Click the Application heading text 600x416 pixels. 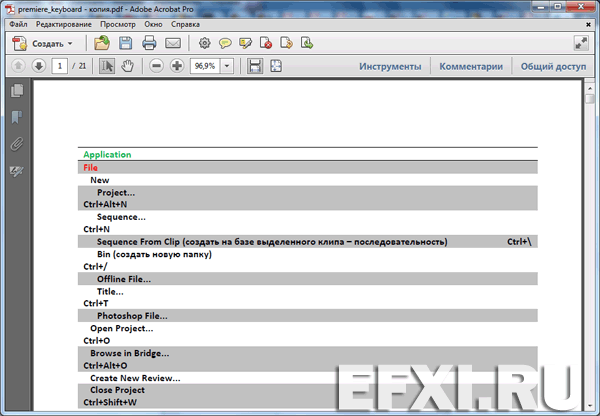[x=107, y=154]
